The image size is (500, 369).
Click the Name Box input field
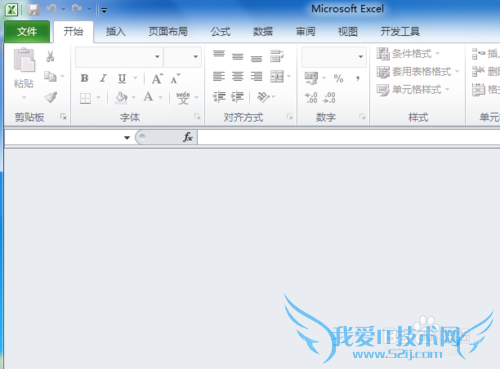[x=63, y=137]
